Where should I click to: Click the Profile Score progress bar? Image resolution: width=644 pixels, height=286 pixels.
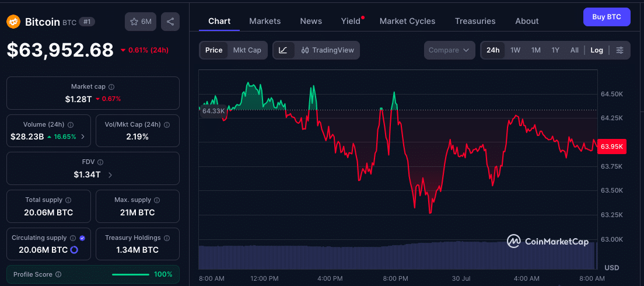tap(130, 274)
